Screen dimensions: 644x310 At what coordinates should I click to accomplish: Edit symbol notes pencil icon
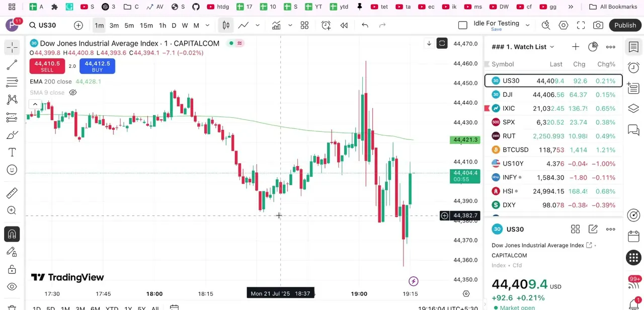(x=593, y=229)
